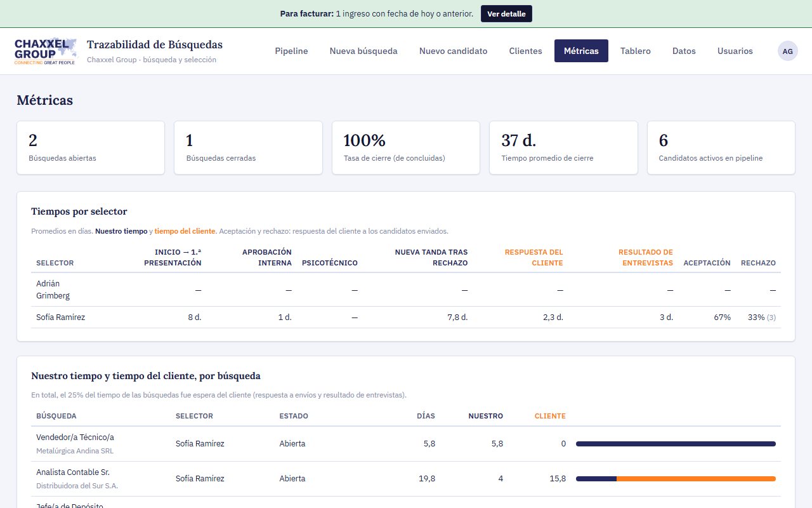Open the Analista Contable Sr. search

click(x=73, y=472)
